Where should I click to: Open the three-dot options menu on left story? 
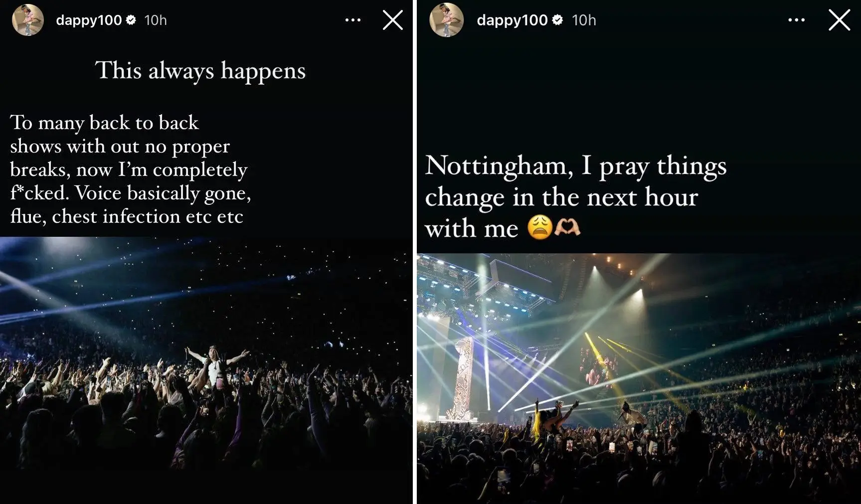[353, 19]
